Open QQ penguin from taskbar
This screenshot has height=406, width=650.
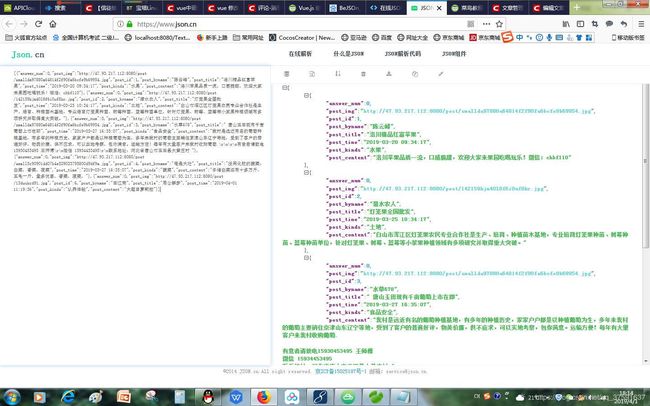click(208, 397)
